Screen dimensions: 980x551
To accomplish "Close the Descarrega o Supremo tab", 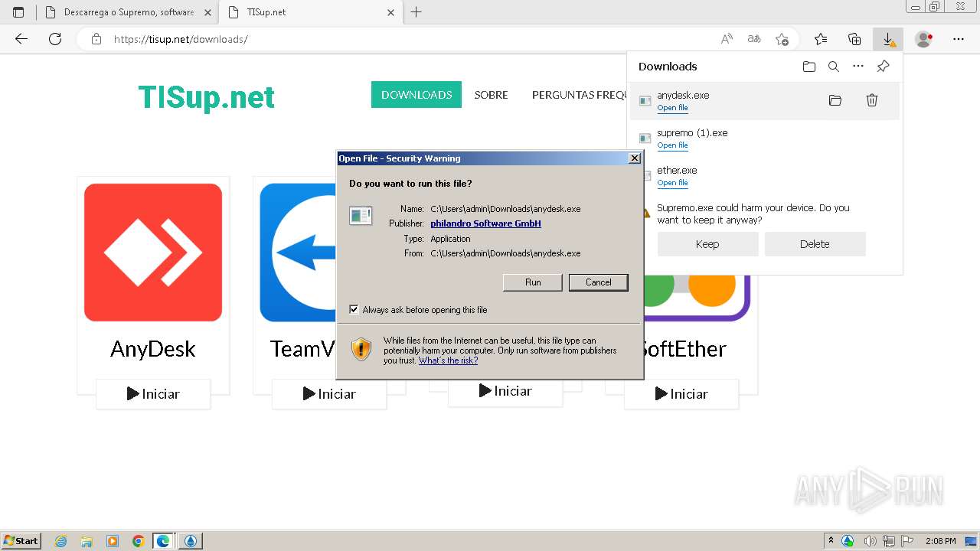I will click(x=207, y=12).
